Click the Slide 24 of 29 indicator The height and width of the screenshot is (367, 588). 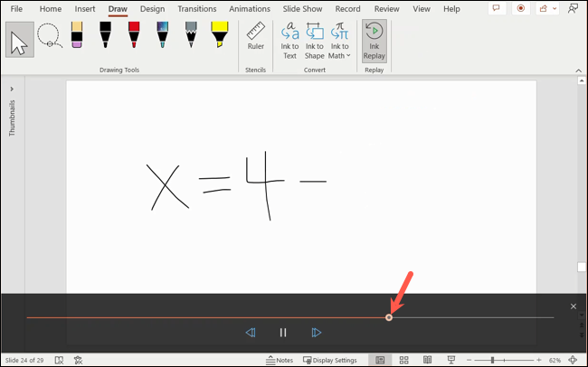[24, 361]
